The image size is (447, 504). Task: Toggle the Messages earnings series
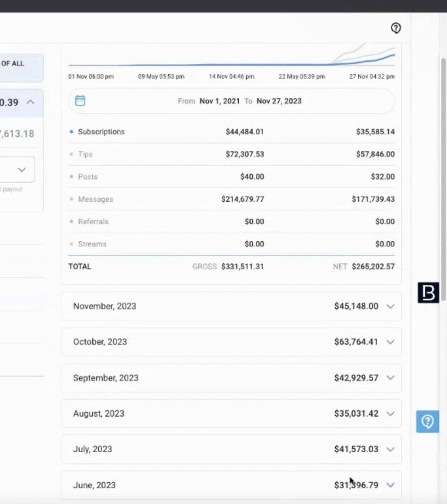point(95,199)
